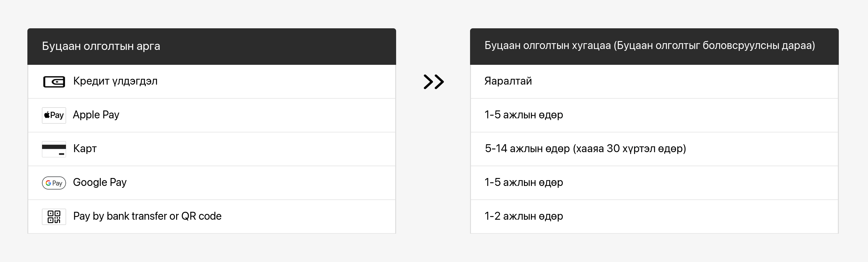Click the double chevron arrow icon
Image resolution: width=868 pixels, height=262 pixels.
point(434,82)
